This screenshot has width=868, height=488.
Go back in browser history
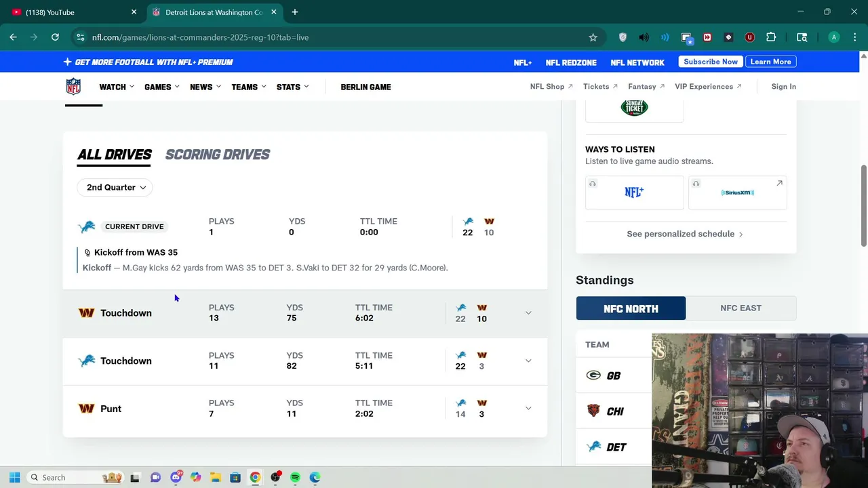13,37
